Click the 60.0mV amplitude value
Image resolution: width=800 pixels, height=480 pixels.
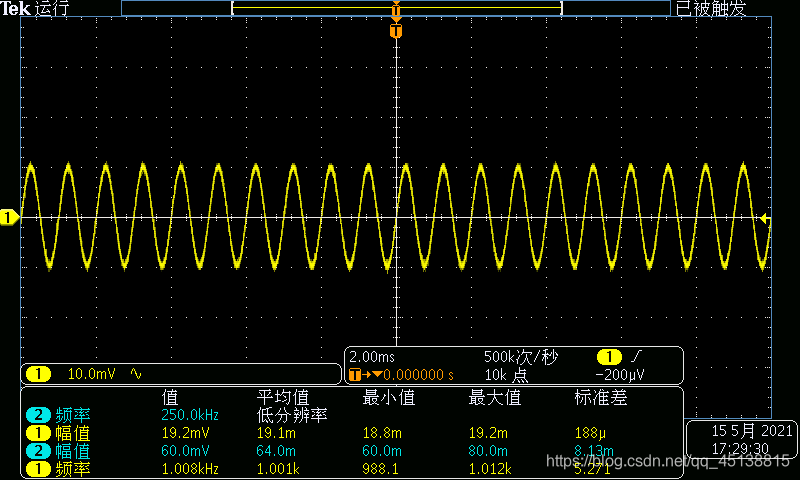[x=185, y=451]
